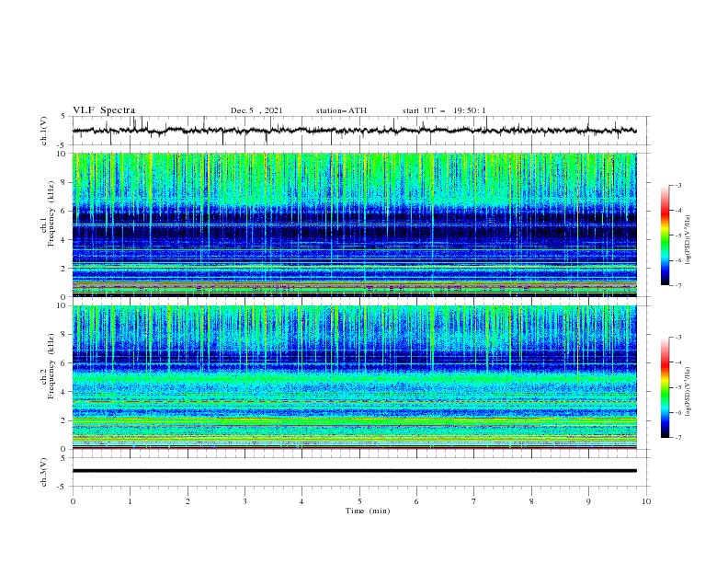
Task: Click the ch.2 PSD color scale bar
Action: 665,387
